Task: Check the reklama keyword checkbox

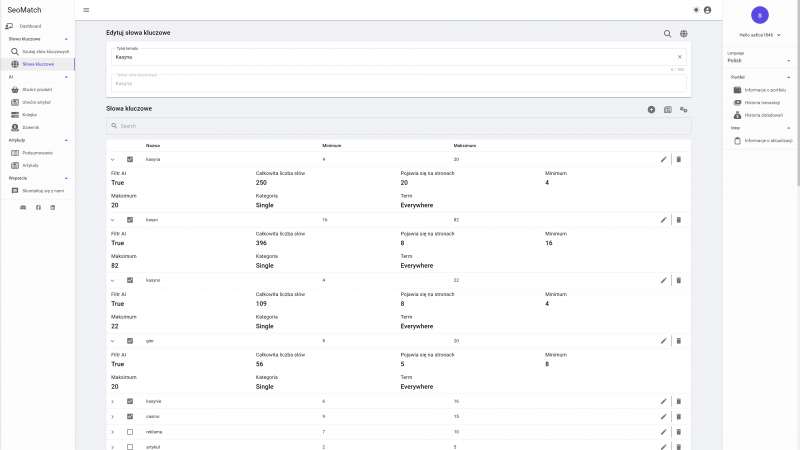Action: pyautogui.click(x=130, y=431)
